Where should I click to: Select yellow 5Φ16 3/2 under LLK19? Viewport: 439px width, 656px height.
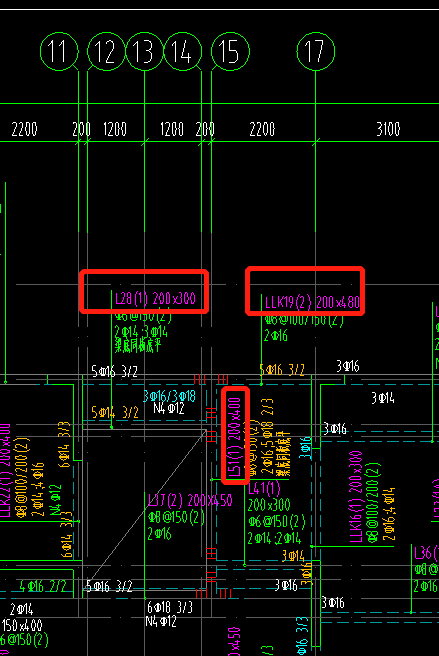pyautogui.click(x=282, y=370)
